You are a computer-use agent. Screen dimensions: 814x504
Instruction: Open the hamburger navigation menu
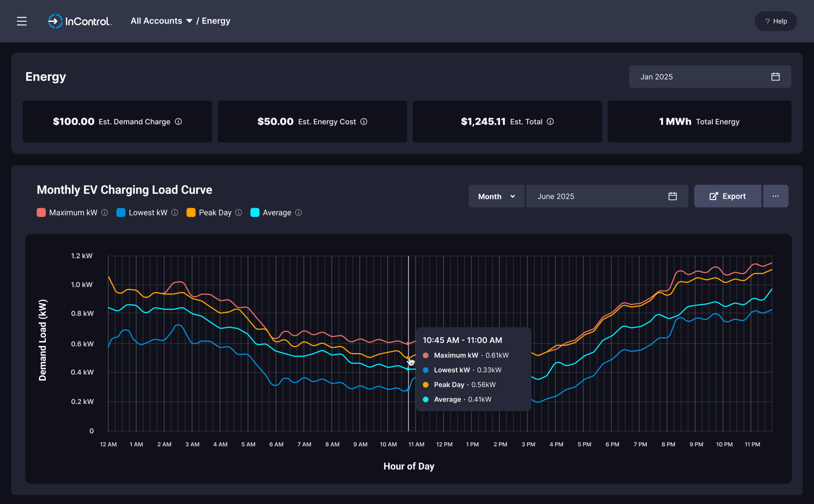(22, 21)
